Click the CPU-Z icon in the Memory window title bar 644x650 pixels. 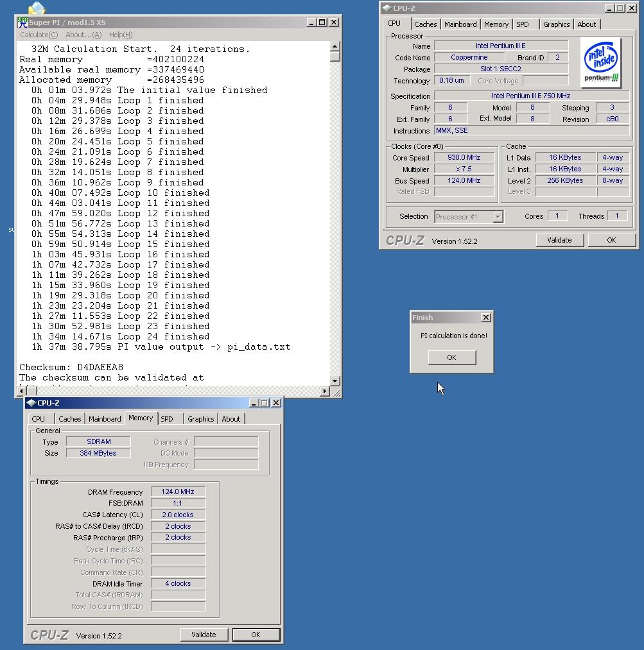click(31, 402)
